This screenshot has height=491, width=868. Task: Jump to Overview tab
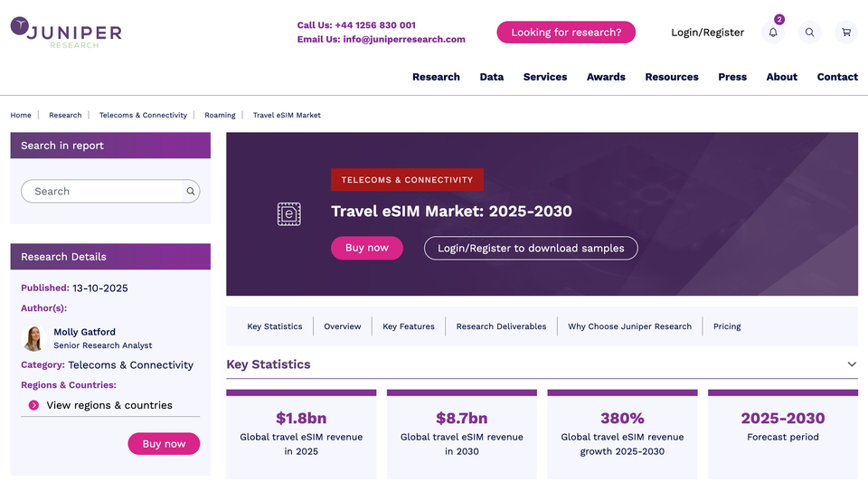click(x=342, y=326)
